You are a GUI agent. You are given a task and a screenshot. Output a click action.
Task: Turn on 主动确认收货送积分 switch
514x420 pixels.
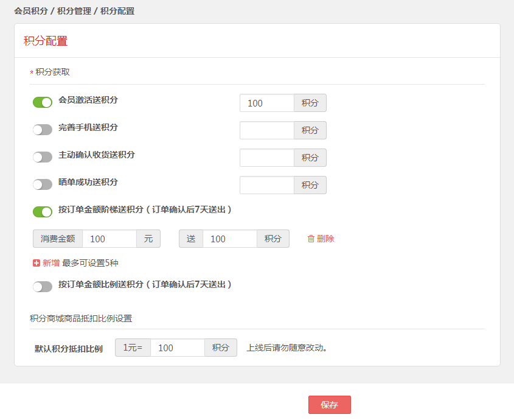(43, 157)
